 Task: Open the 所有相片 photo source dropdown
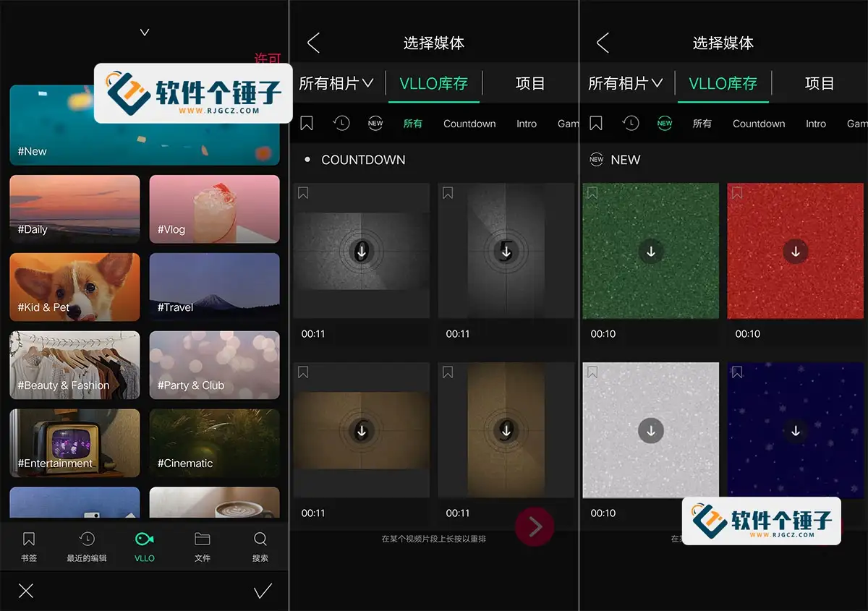[337, 83]
